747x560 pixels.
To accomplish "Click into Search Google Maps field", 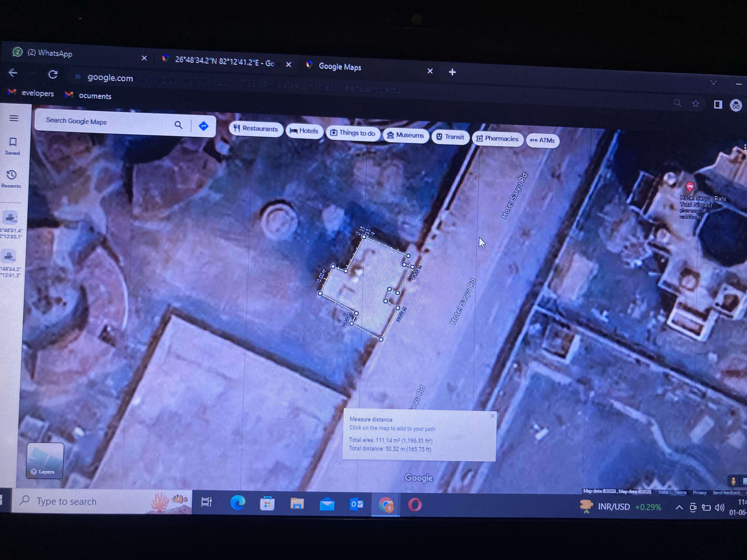I will 105,122.
